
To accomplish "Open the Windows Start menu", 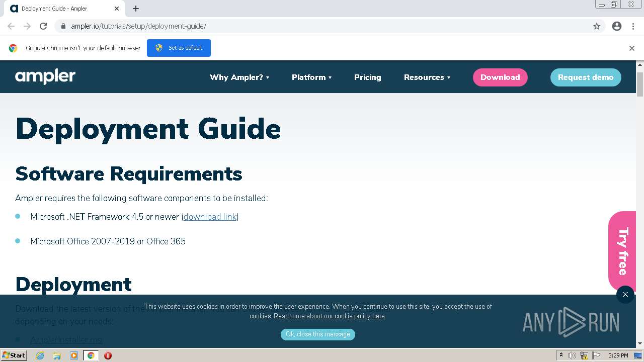I will [x=14, y=355].
